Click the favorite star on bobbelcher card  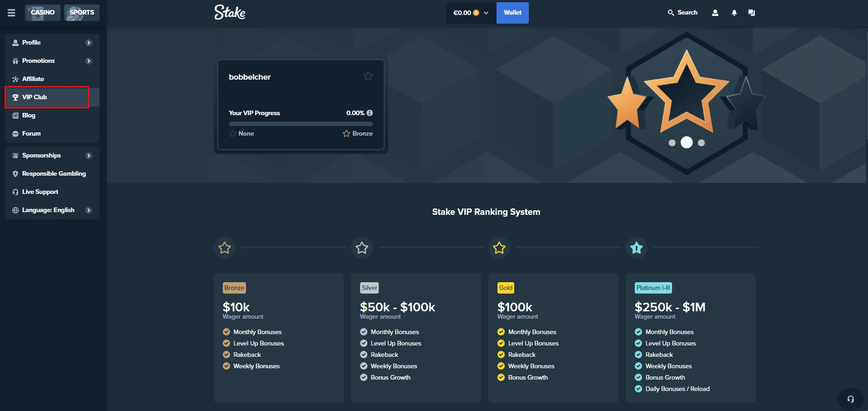click(x=368, y=76)
